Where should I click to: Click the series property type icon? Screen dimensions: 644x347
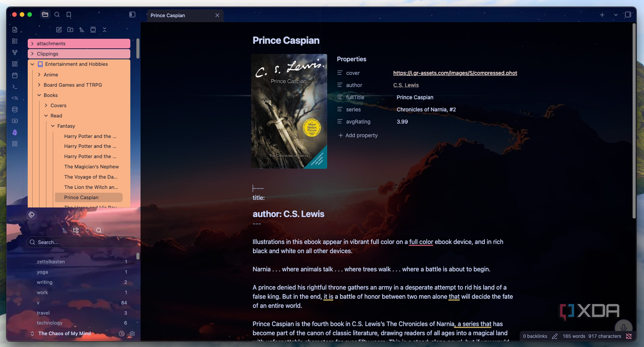pos(340,110)
